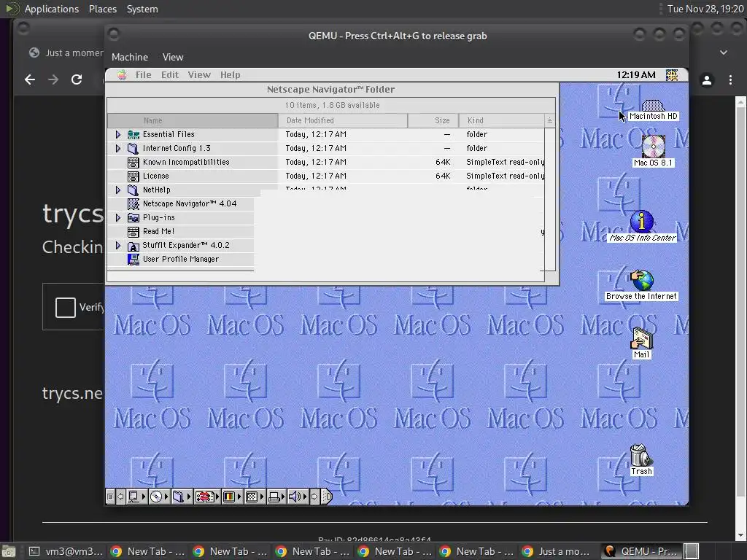Open the Edit menu in Mac OS
The height and width of the screenshot is (560, 747).
[169, 75]
